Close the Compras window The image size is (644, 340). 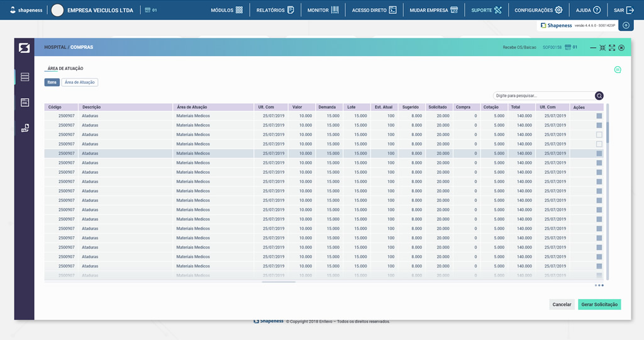pos(621,48)
